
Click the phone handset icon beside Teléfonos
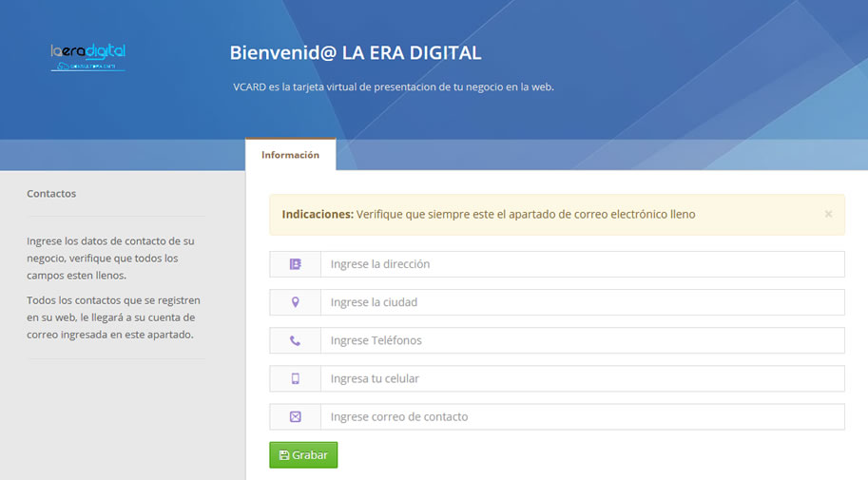coord(295,340)
